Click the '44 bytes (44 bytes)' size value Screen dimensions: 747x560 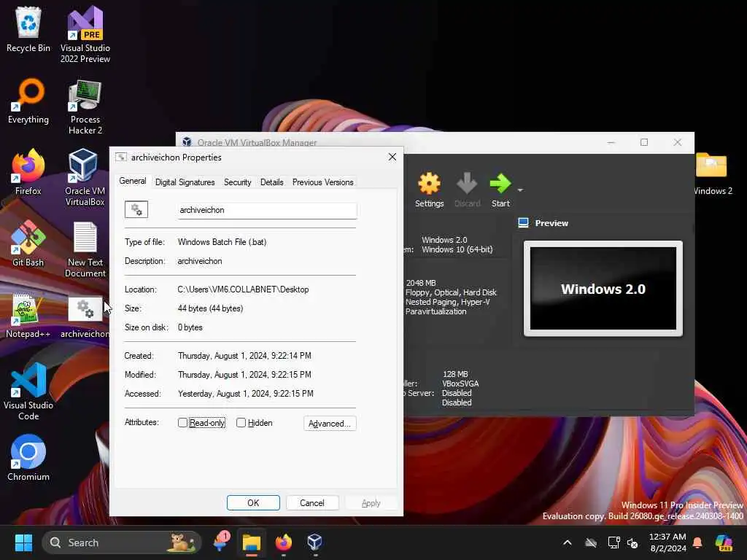(x=210, y=308)
